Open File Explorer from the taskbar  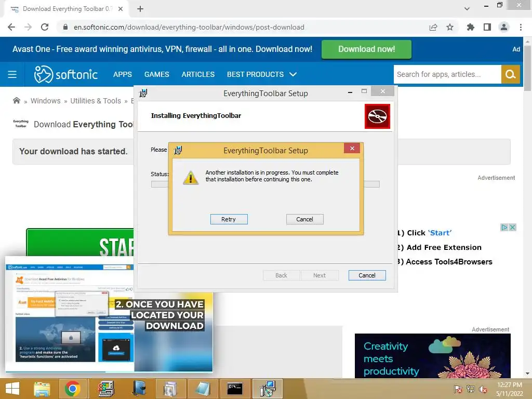pyautogui.click(x=42, y=389)
